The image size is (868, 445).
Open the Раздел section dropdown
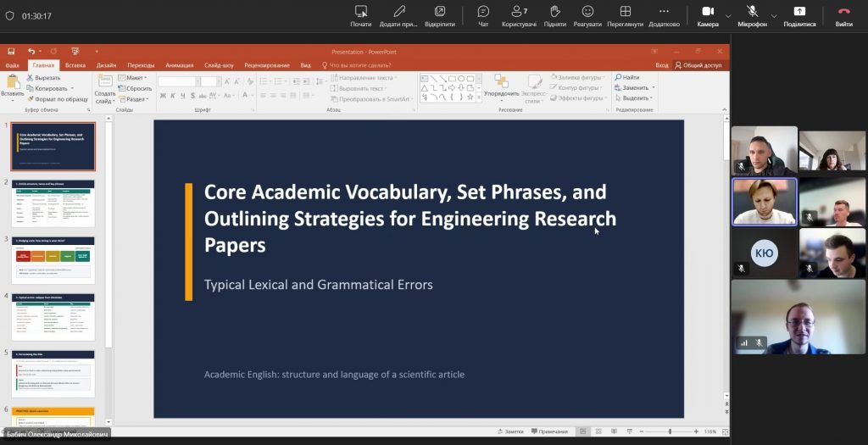[x=133, y=99]
